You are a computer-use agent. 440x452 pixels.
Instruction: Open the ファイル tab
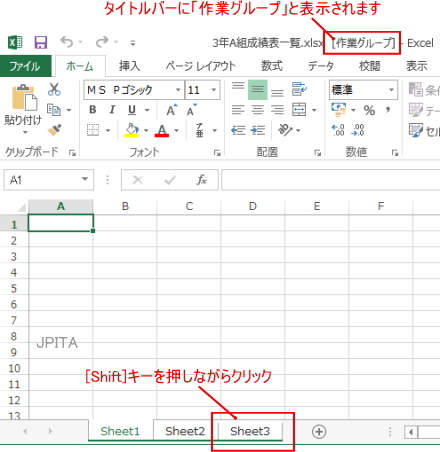(x=26, y=66)
